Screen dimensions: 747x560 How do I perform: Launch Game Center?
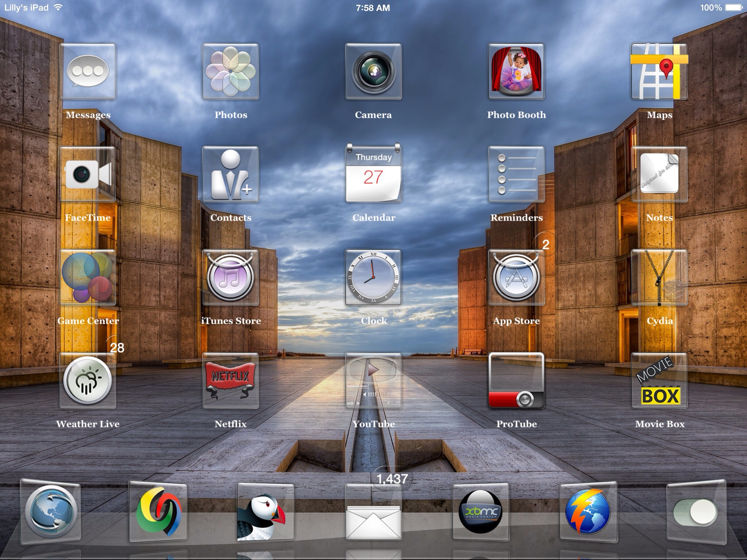pyautogui.click(x=88, y=277)
